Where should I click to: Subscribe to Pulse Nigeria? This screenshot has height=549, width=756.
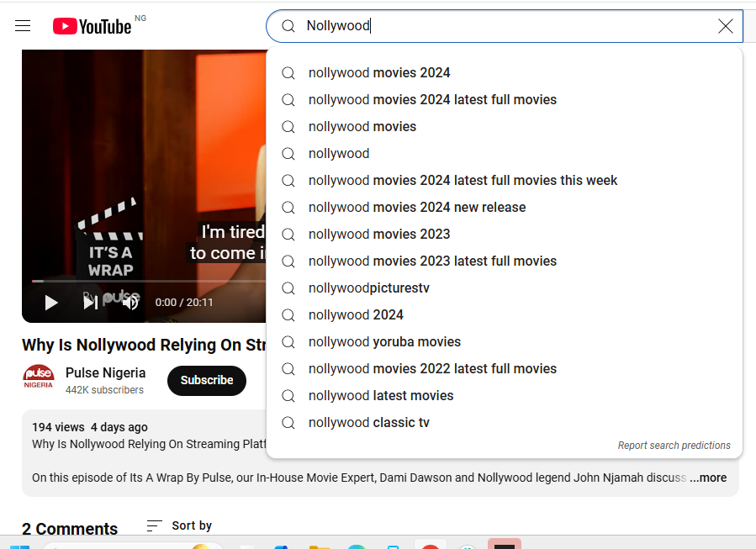coord(206,380)
